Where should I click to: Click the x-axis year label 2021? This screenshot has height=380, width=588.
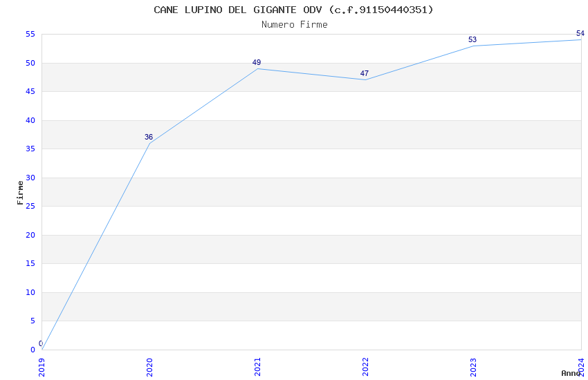(257, 368)
